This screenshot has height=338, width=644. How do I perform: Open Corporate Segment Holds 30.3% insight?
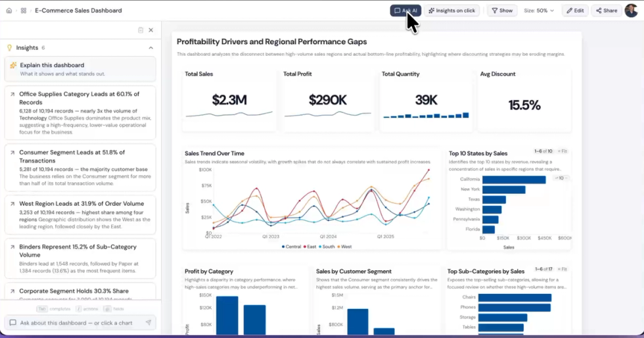click(80, 291)
